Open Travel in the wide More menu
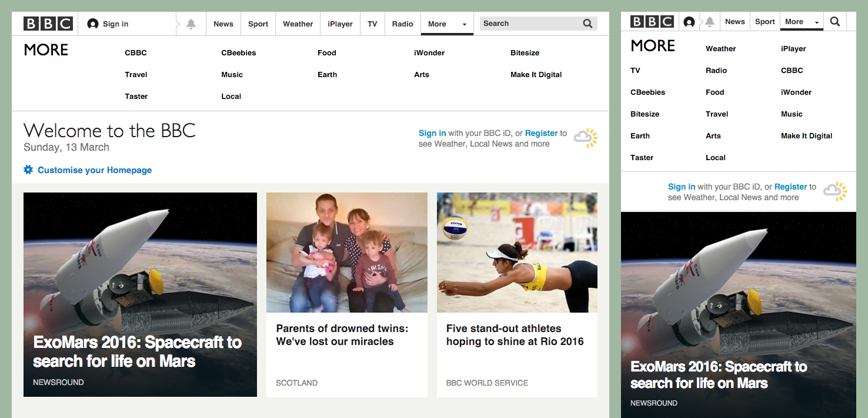 136,75
